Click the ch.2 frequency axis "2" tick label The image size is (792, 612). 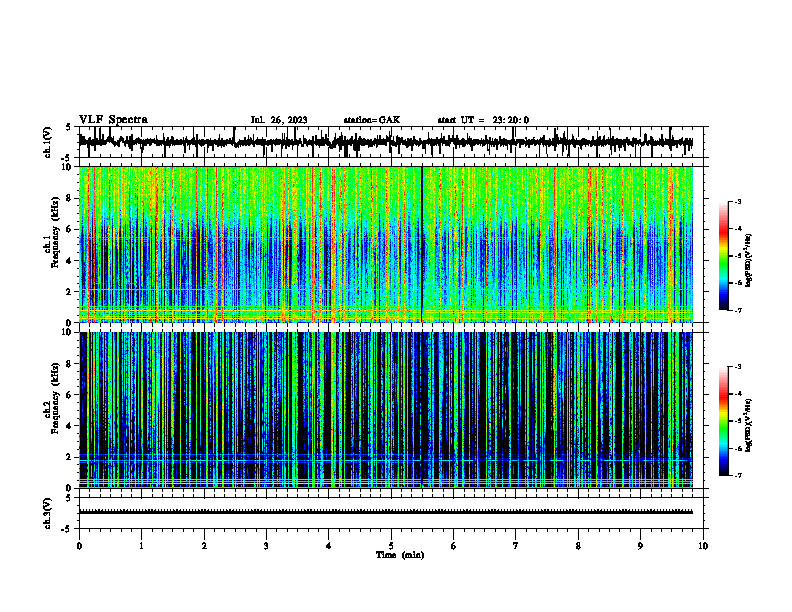pyautogui.click(x=70, y=457)
